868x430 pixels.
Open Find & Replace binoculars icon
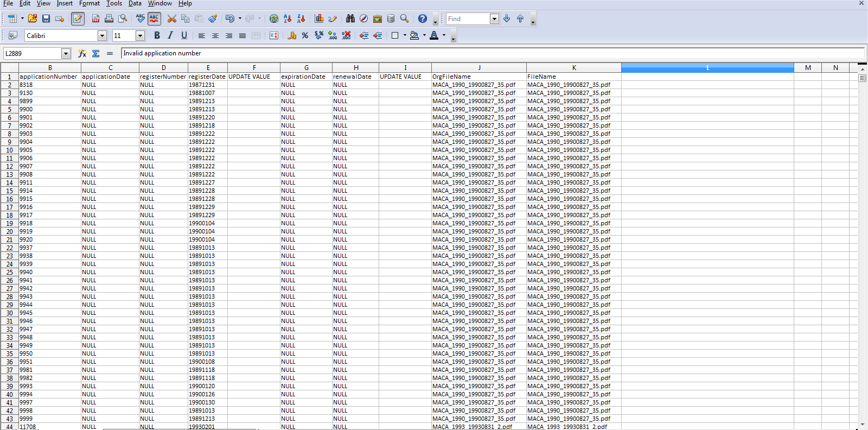click(x=350, y=18)
